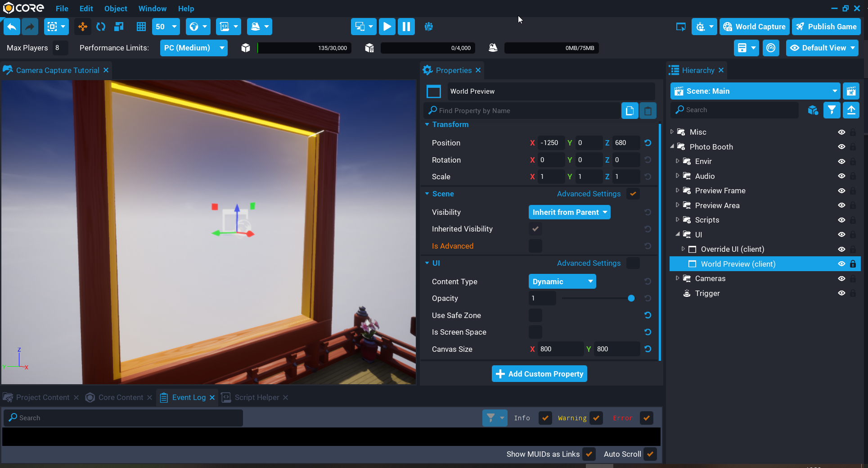868x468 pixels.
Task: Toggle snap to grid icon
Action: [141, 27]
